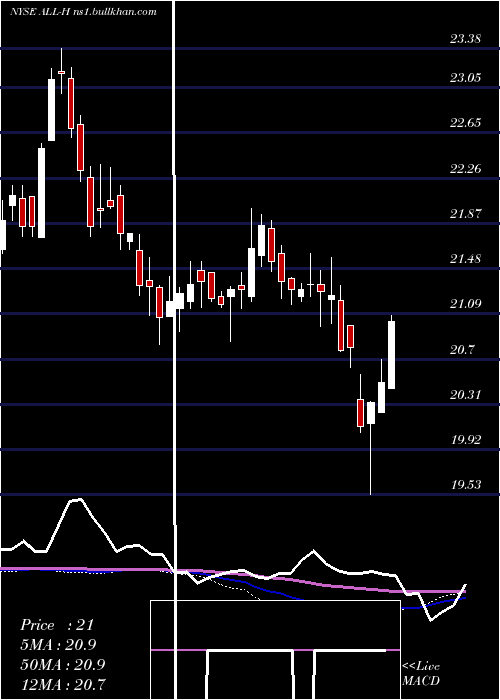Screen dimensions: 500x700
Task: Click the <<Live MACD label
Action: point(421,674)
